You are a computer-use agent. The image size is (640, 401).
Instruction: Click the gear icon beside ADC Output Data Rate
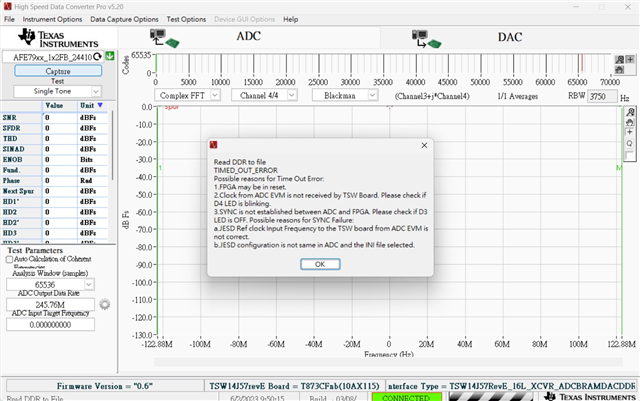(x=105, y=304)
